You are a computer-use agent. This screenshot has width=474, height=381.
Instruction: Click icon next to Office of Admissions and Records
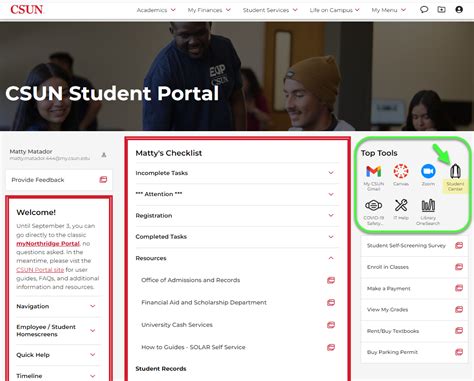coord(331,280)
